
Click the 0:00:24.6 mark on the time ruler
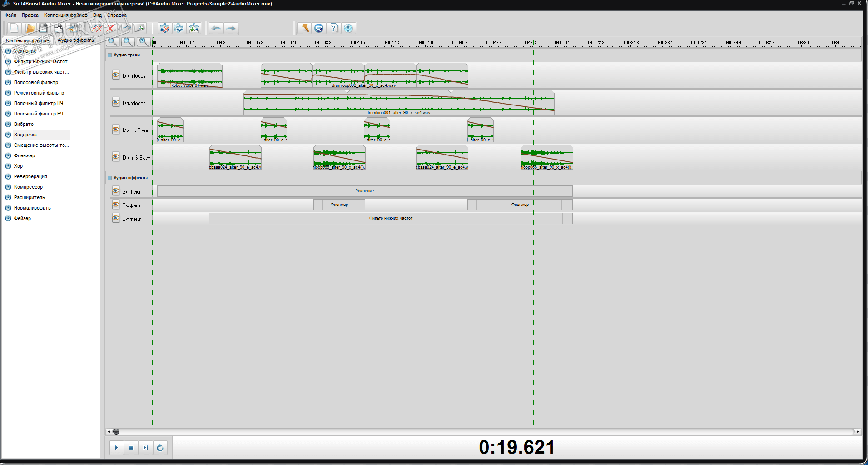(x=630, y=43)
